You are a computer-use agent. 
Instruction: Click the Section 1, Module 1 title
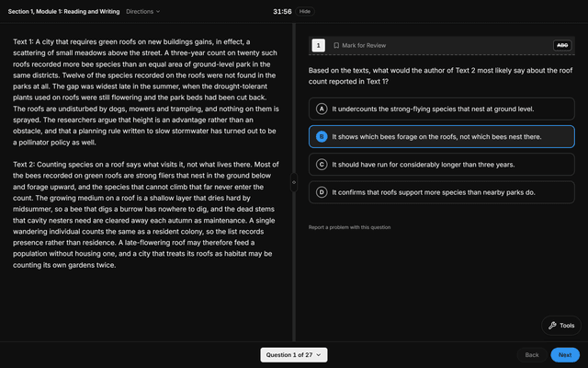(x=63, y=12)
